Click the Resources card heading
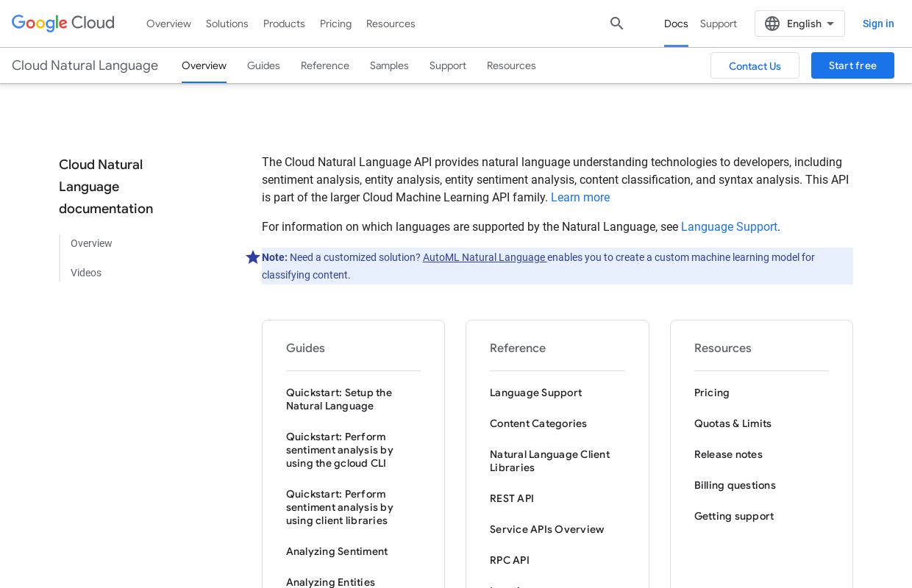 pos(723,348)
